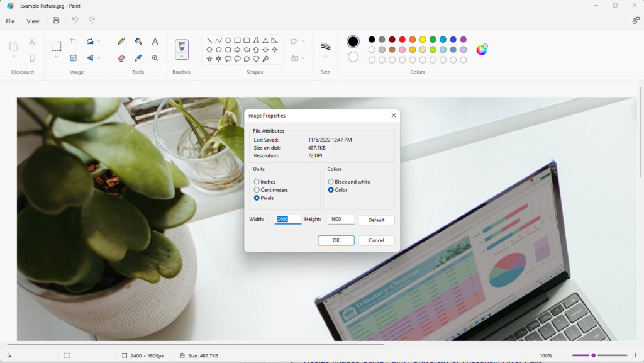
Task: Choose the pentagon shape
Action: [x=218, y=50]
